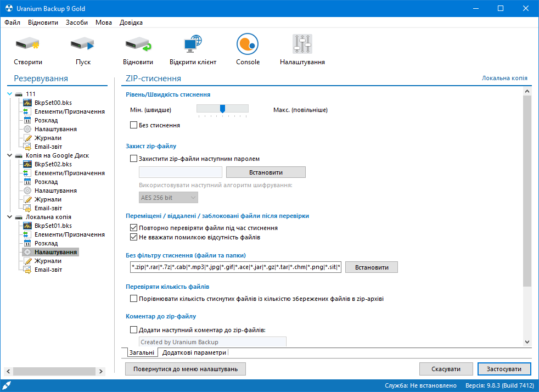
Task: Click the Створити toolbar icon
Action: coord(27,44)
